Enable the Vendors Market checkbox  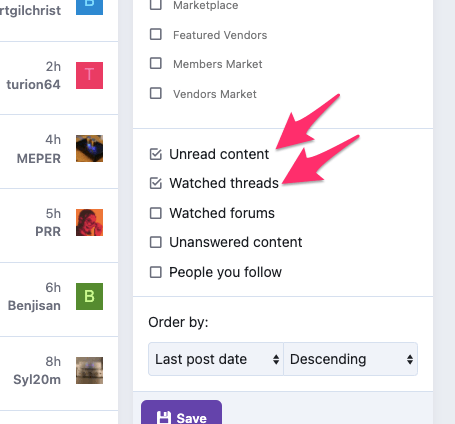pyautogui.click(x=156, y=93)
